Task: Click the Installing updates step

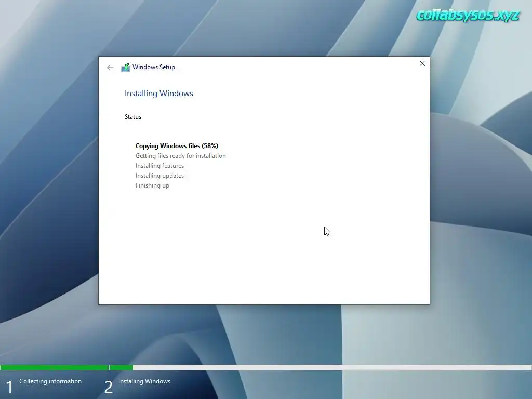Action: point(159,176)
